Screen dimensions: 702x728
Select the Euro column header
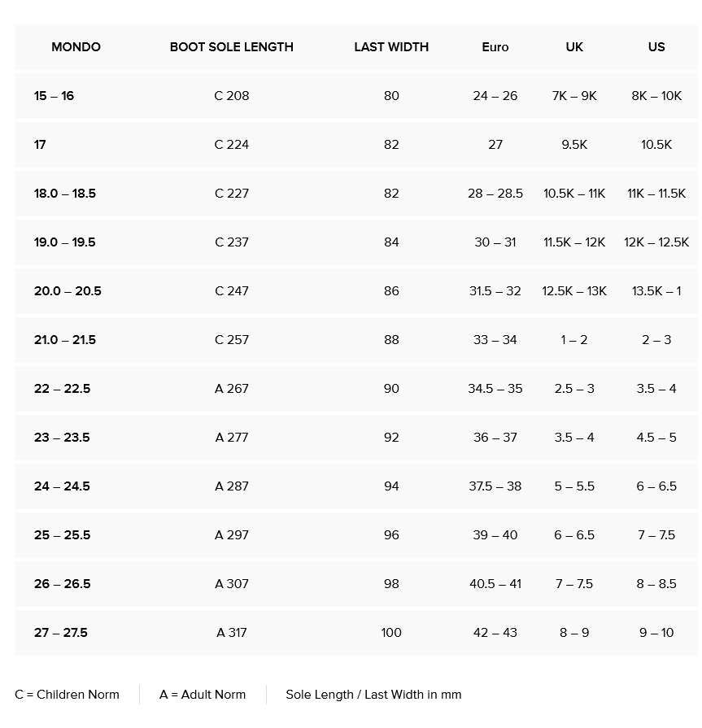pyautogui.click(x=495, y=47)
